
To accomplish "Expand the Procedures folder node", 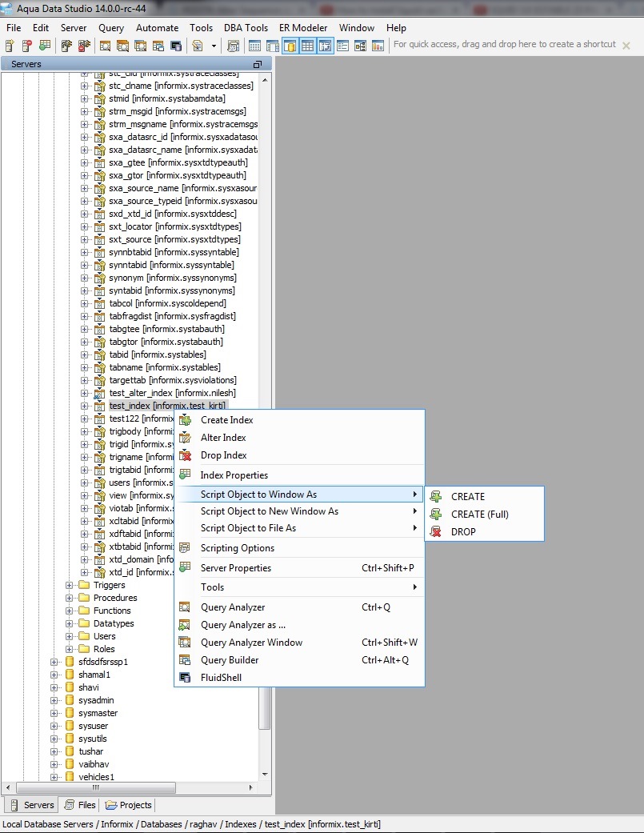I will (69, 598).
